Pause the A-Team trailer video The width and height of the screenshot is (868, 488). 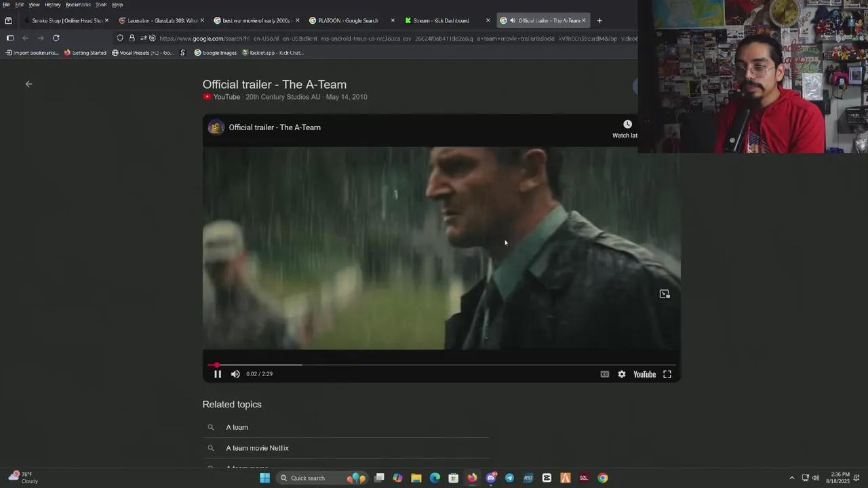[x=218, y=374]
